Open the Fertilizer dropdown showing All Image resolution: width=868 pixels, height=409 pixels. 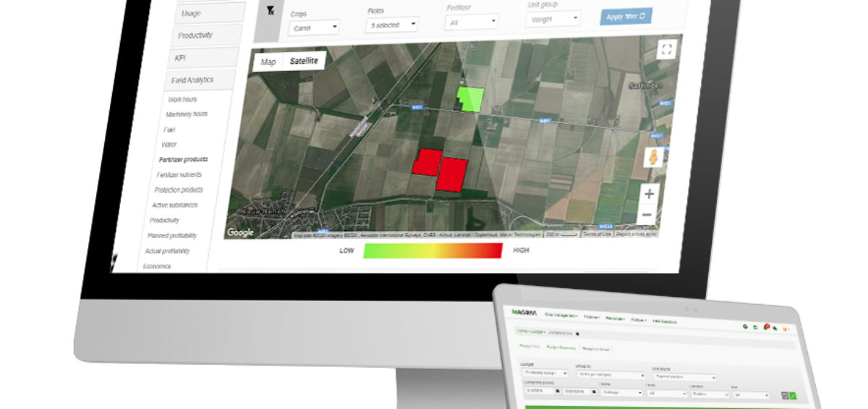tap(472, 22)
